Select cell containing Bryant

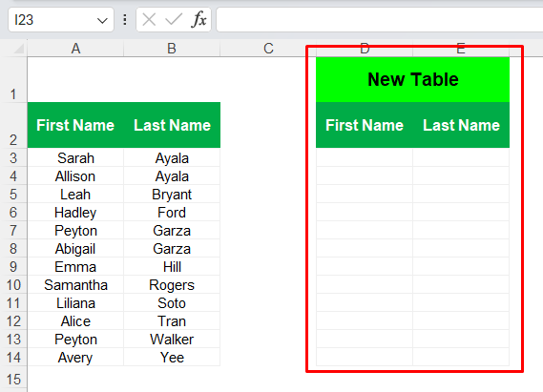tap(172, 195)
